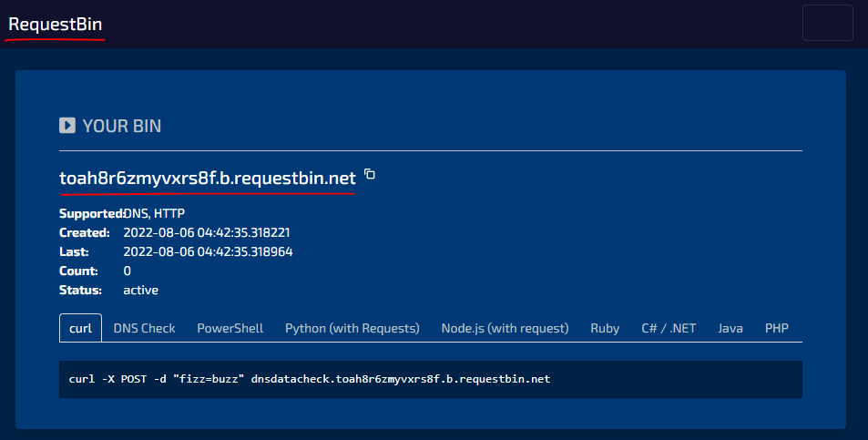This screenshot has height=440, width=868.
Task: Click the Supported value DNS, HTTP
Action: coord(154,214)
